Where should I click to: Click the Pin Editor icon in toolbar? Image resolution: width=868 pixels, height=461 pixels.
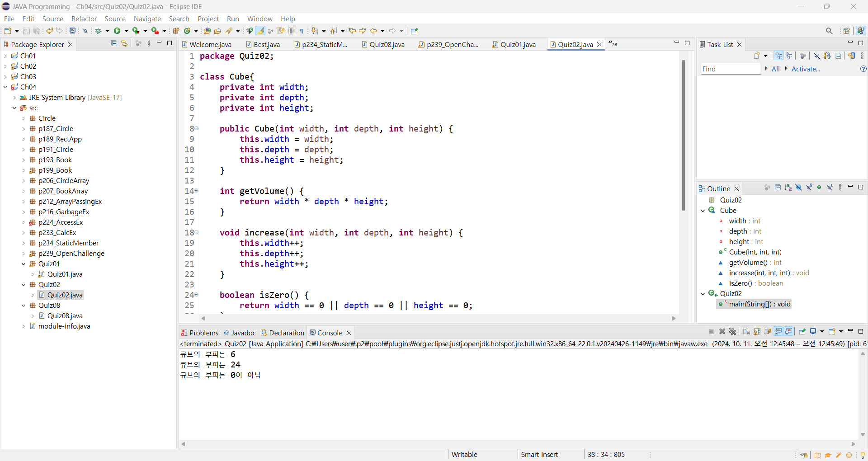415,31
